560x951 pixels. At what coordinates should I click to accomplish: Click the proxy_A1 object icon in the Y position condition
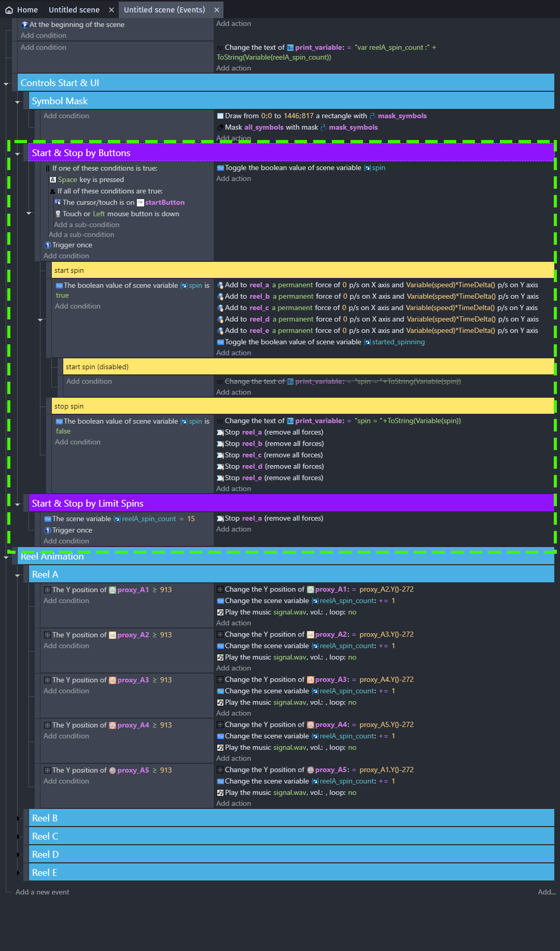[x=113, y=590]
